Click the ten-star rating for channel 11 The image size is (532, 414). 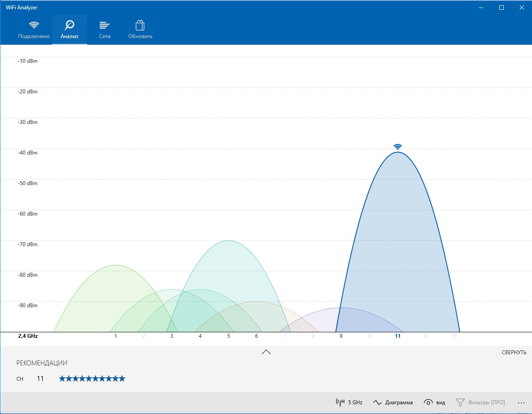pos(92,379)
